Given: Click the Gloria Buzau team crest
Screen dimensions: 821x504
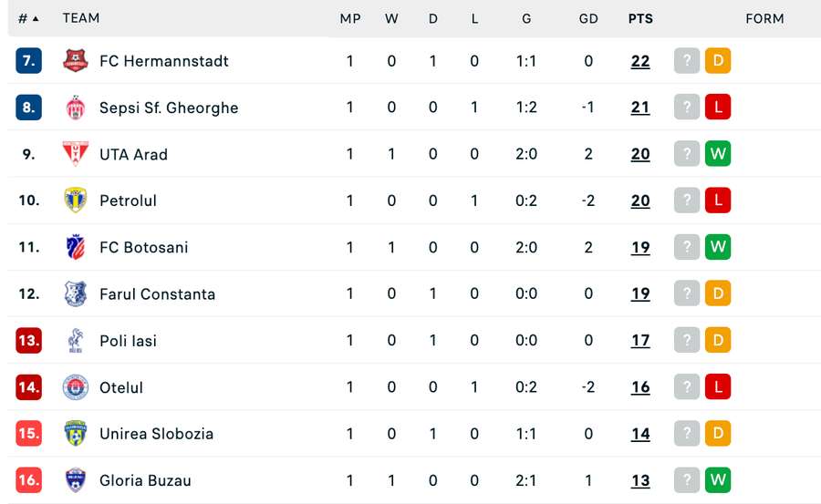Looking at the screenshot, I should click(x=75, y=480).
